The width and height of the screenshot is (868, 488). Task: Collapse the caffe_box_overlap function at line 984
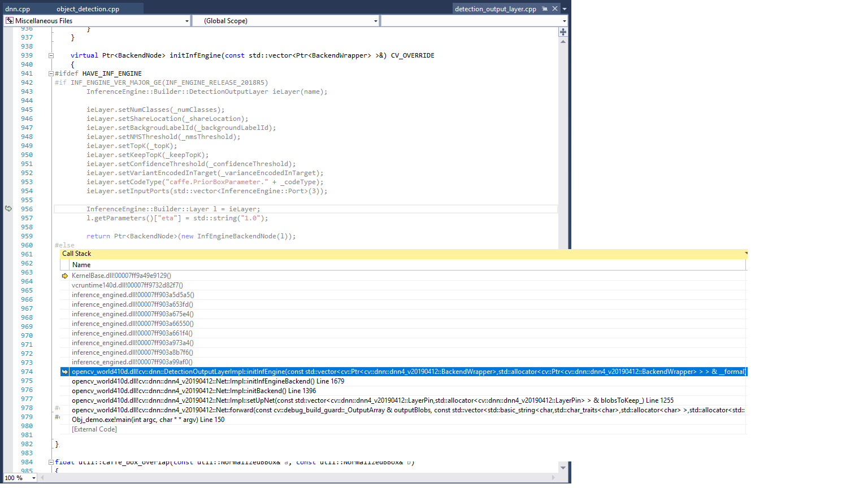click(x=51, y=462)
